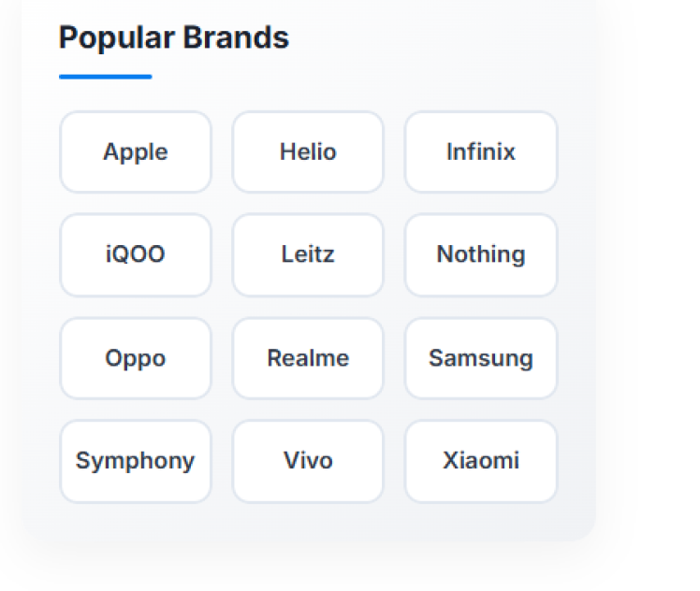Browse phones by Apple
This screenshot has height=591, width=700.
136,152
